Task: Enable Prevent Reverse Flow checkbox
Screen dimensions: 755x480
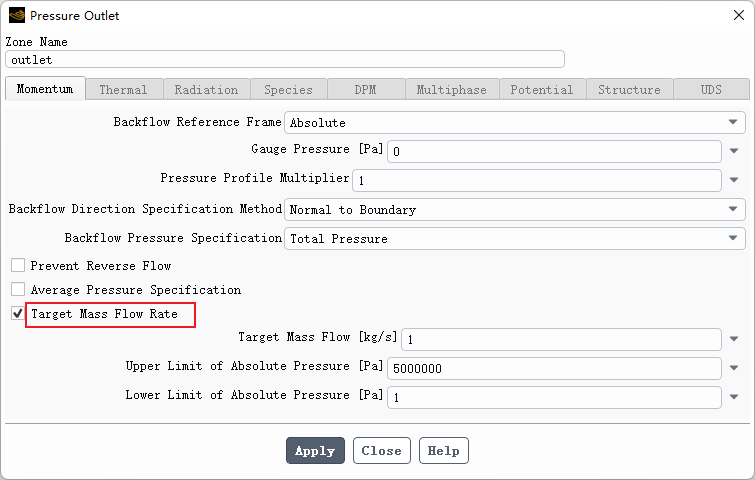Action: 18,266
